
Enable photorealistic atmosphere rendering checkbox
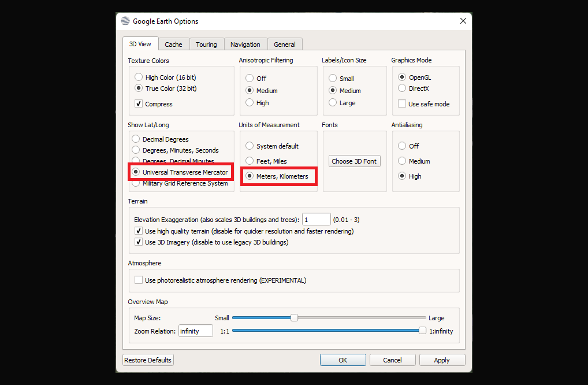pyautogui.click(x=139, y=280)
